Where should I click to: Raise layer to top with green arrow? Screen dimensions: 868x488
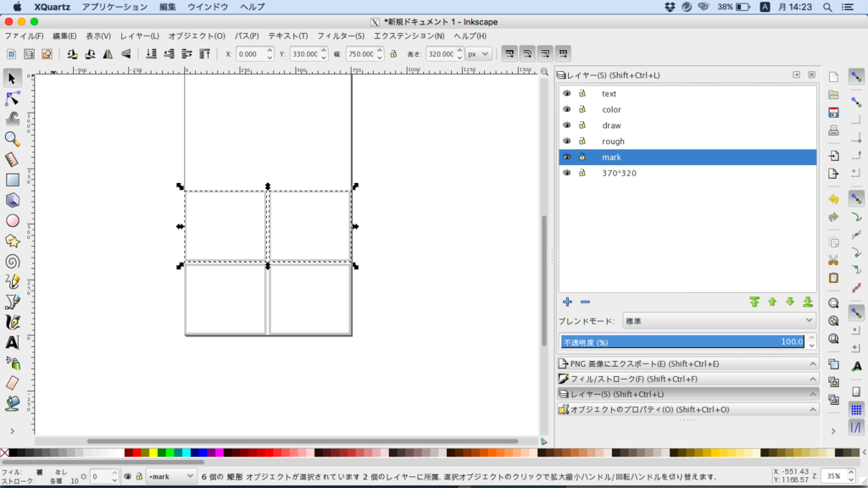click(x=754, y=302)
